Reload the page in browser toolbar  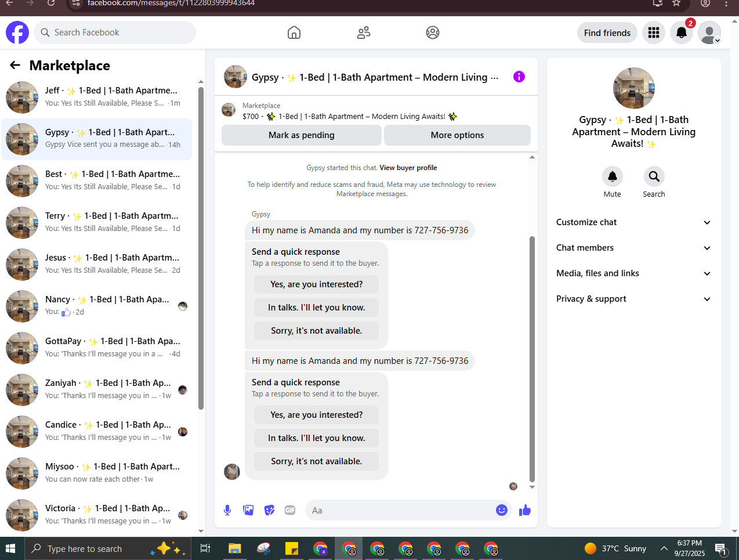click(x=51, y=3)
